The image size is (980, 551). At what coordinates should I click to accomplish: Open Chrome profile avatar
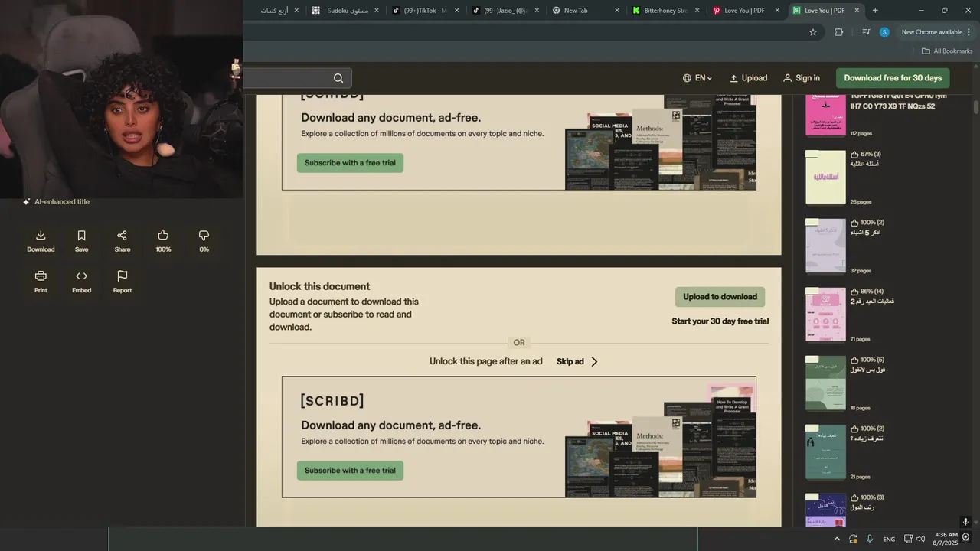pyautogui.click(x=884, y=32)
